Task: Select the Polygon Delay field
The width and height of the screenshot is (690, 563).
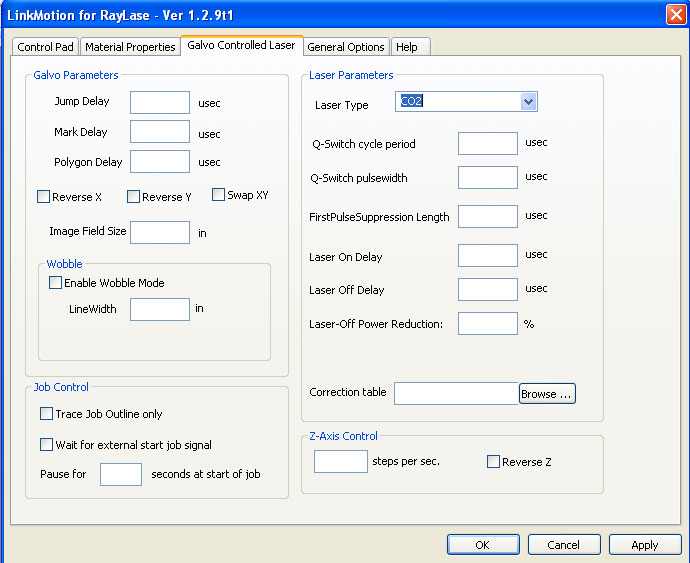Action: pos(160,162)
